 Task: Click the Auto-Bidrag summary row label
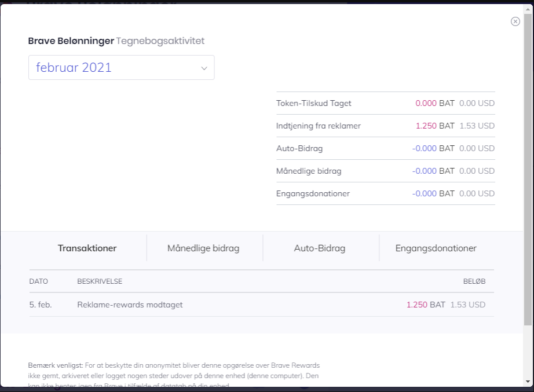coord(299,148)
